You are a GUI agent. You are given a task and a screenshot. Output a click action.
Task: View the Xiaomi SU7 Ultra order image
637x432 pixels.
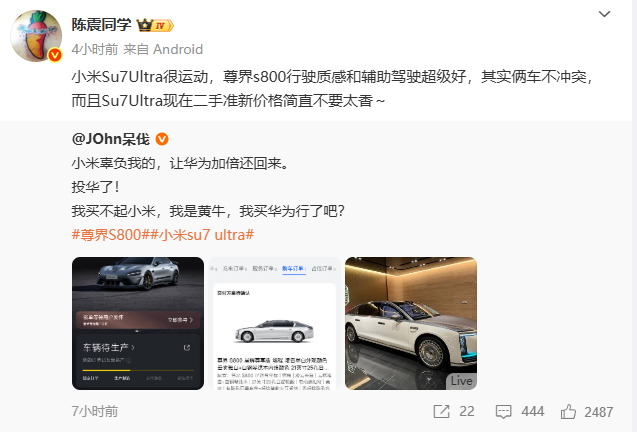138,323
